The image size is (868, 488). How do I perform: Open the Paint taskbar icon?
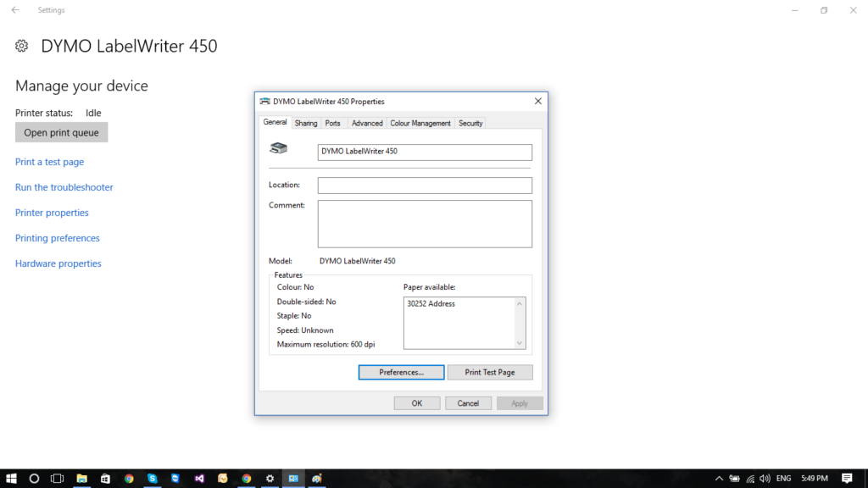[317, 479]
